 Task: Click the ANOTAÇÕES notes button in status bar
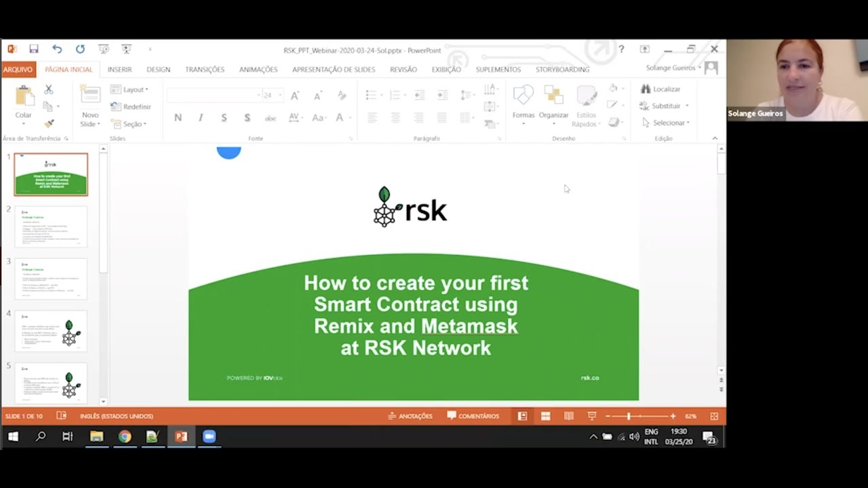410,416
